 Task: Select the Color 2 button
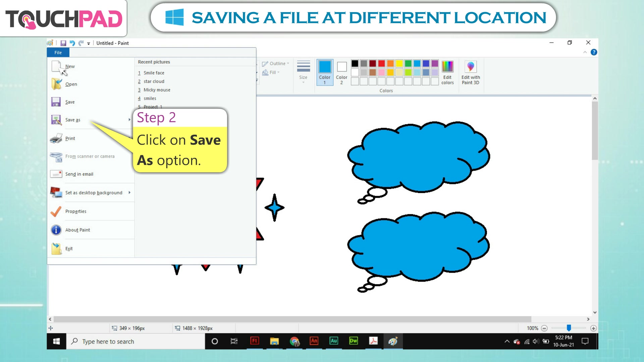[x=341, y=72]
